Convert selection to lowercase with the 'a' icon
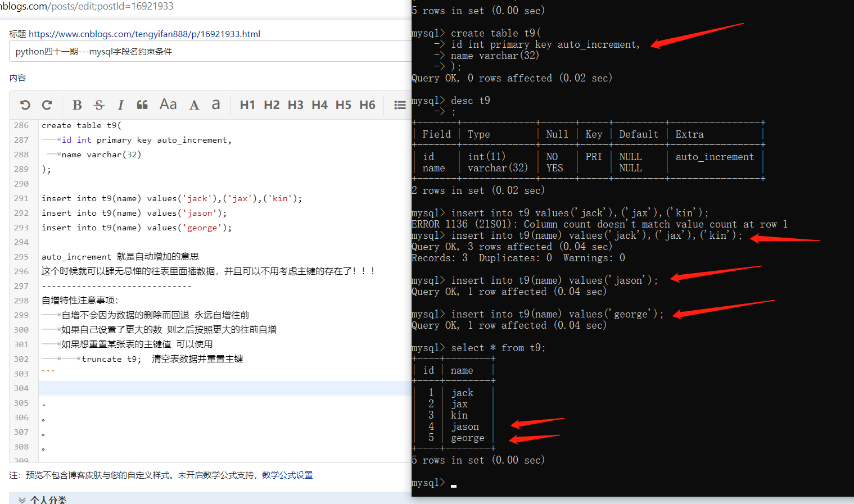The image size is (854, 504). [216, 105]
